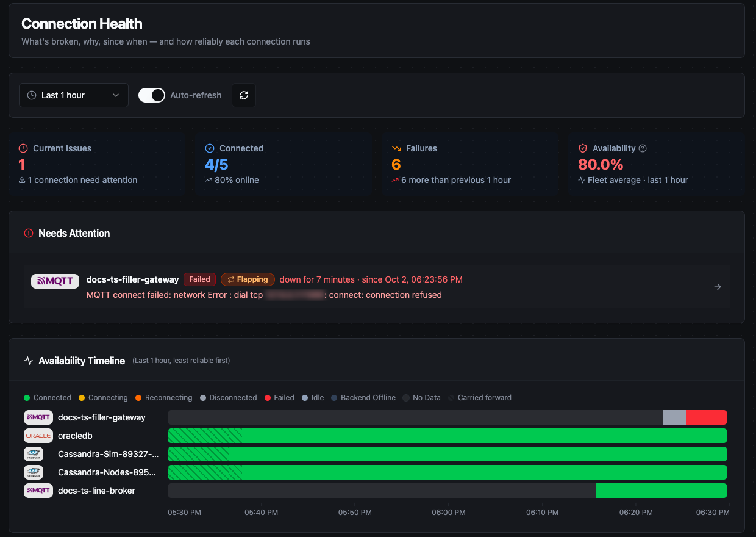Open the Last 1 hour time range dropdown
Screen dimensions: 756x537
74,95
